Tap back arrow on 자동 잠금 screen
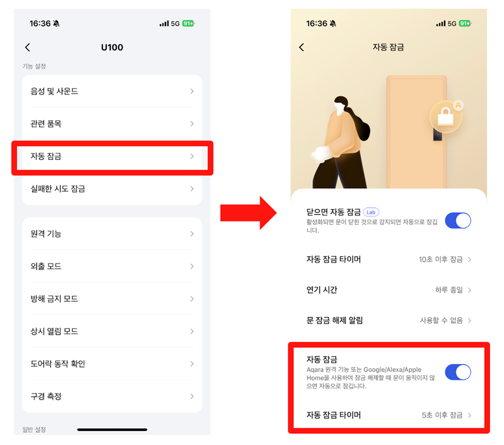504x445 pixels. (x=301, y=47)
